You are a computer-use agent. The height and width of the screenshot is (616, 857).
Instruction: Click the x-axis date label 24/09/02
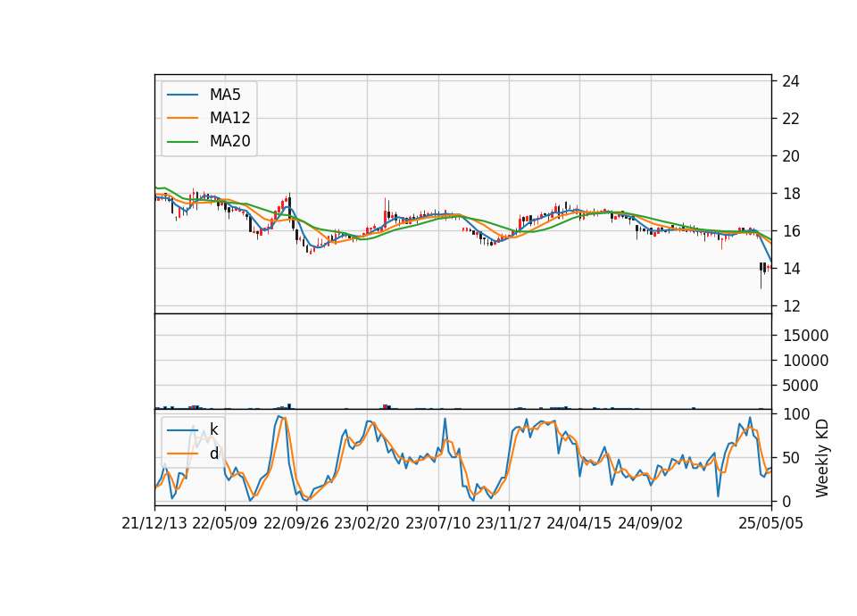(651, 523)
